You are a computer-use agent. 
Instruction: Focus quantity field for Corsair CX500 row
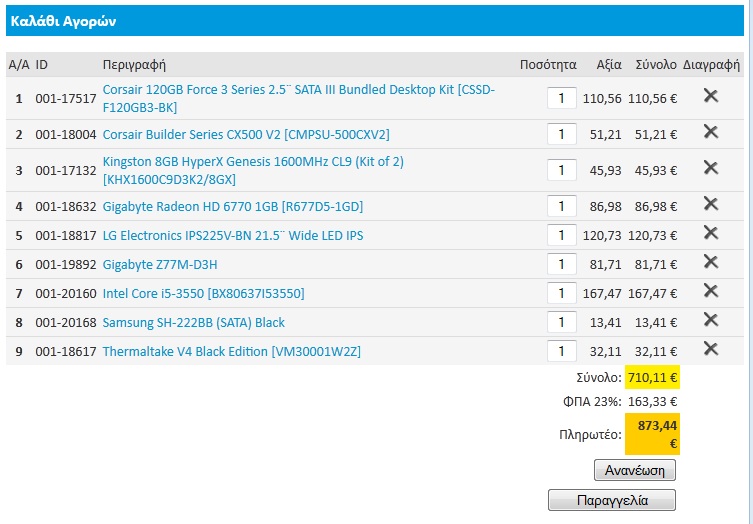tap(562, 134)
